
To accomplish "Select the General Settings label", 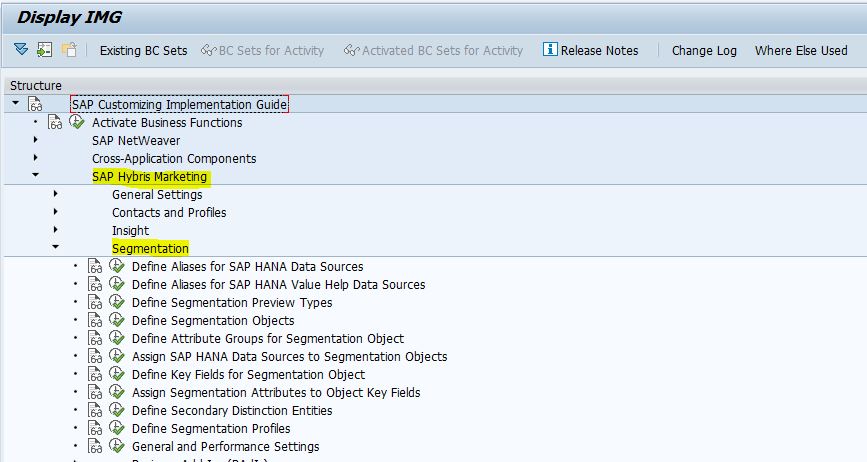I will [157, 195].
